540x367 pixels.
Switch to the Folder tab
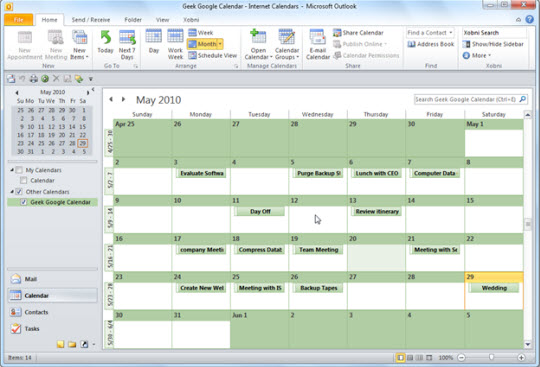[x=133, y=20]
